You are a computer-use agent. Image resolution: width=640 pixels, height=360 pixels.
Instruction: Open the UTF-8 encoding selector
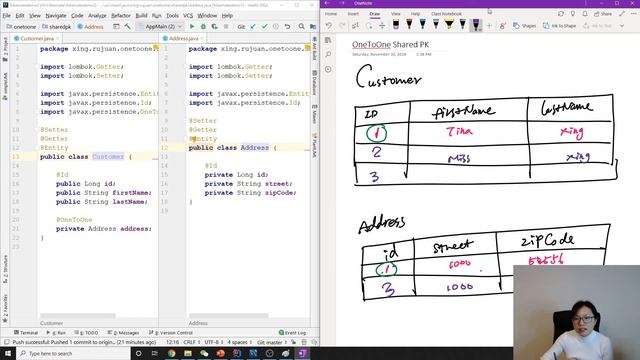(x=214, y=342)
